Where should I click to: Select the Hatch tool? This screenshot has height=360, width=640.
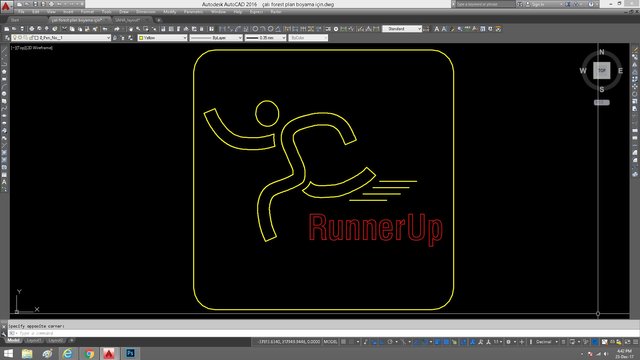point(4,153)
